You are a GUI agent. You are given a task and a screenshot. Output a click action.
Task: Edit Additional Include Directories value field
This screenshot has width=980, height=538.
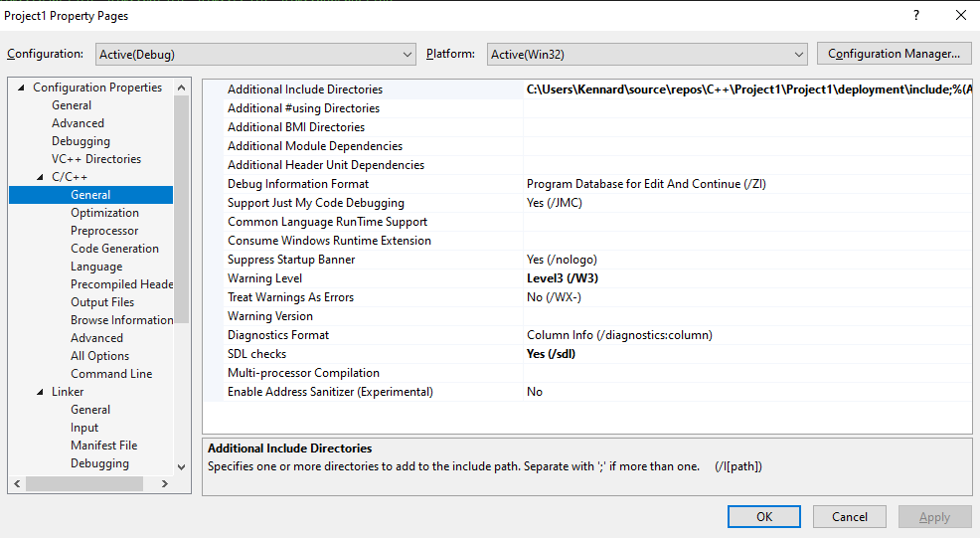[x=745, y=90]
